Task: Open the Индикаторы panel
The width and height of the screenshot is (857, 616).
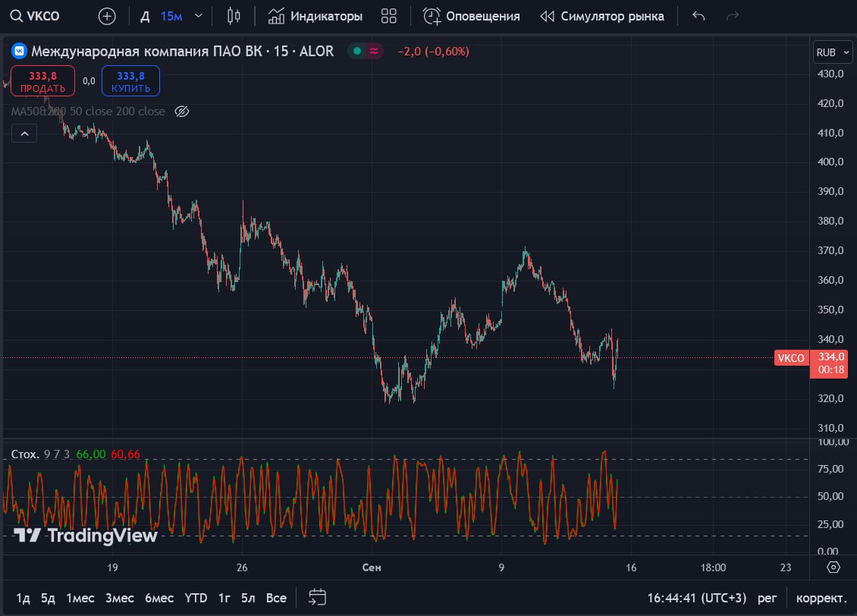Action: point(315,17)
